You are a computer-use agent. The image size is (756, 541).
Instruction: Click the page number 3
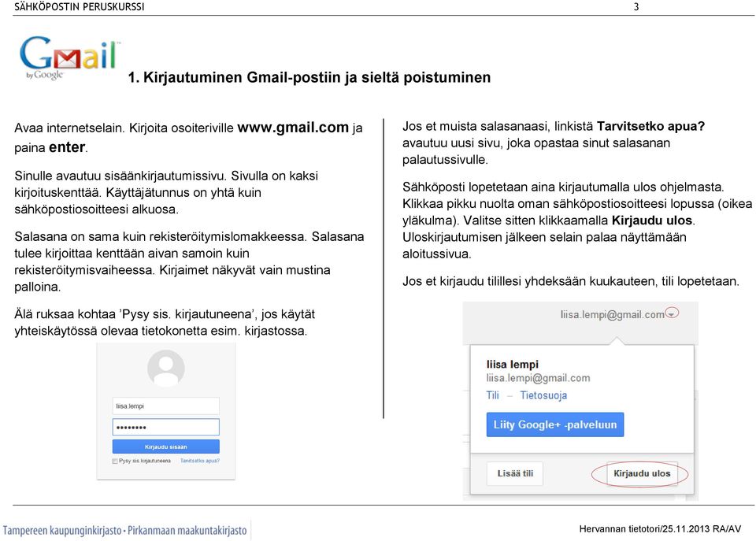(x=636, y=7)
